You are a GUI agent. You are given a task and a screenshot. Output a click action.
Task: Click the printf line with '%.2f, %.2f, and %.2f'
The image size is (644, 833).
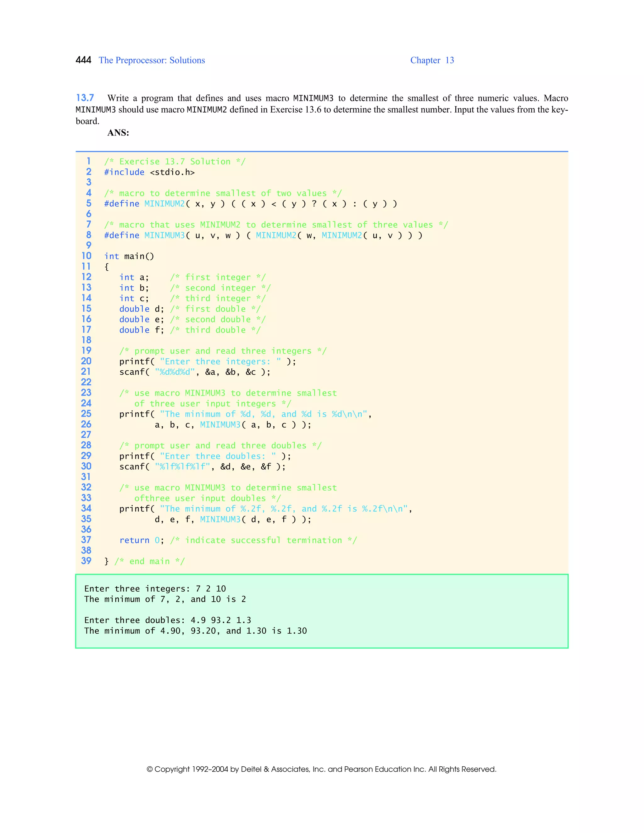pos(266,509)
